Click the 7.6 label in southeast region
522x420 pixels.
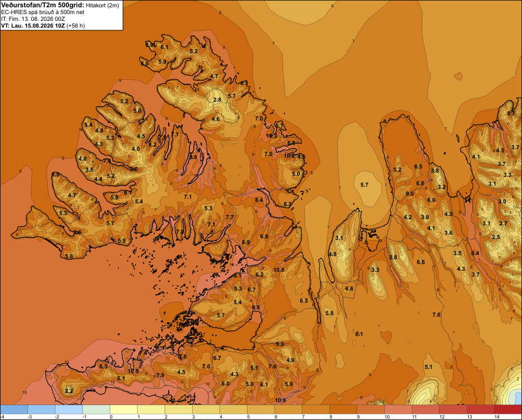click(436, 315)
